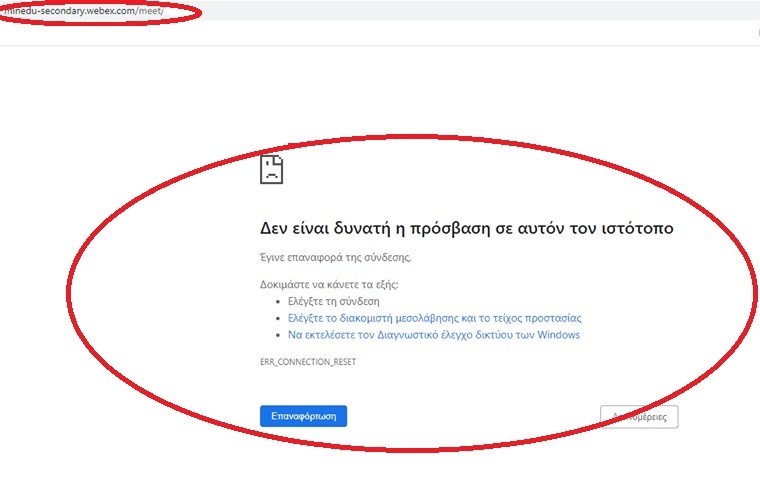Click the bullet text Ελέγξτε τη σύνδεση

pyautogui.click(x=333, y=301)
